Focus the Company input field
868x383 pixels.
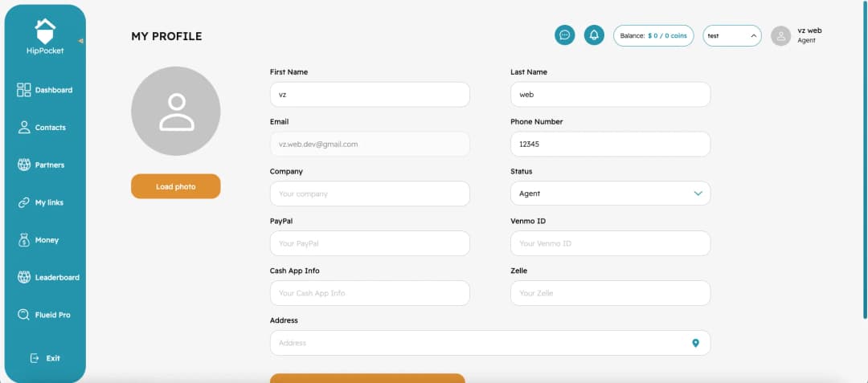coord(370,194)
